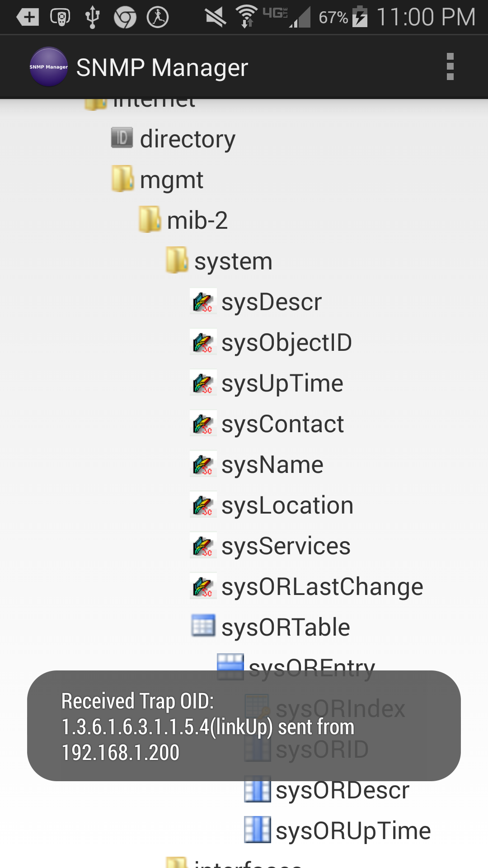Click the sysORDescr column icon
The image size is (488, 868).
tap(257, 789)
